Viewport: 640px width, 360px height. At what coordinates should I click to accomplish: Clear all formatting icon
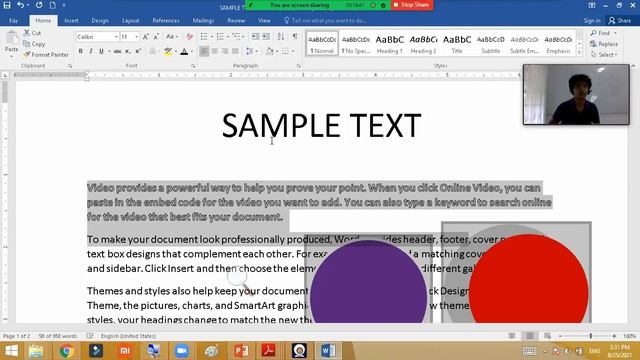pyautogui.click(x=189, y=37)
